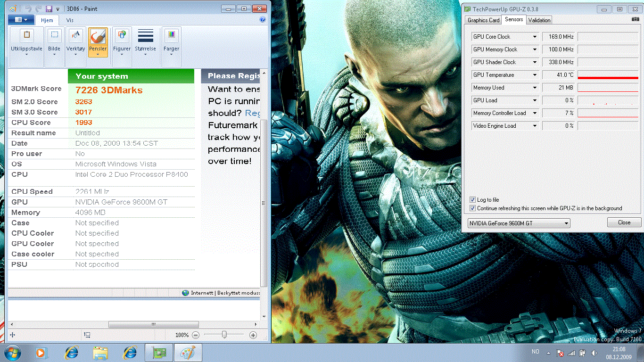Viewport: 644px width, 362px height.
Task: Open GPU Load sensor dropdown
Action: coord(535,100)
